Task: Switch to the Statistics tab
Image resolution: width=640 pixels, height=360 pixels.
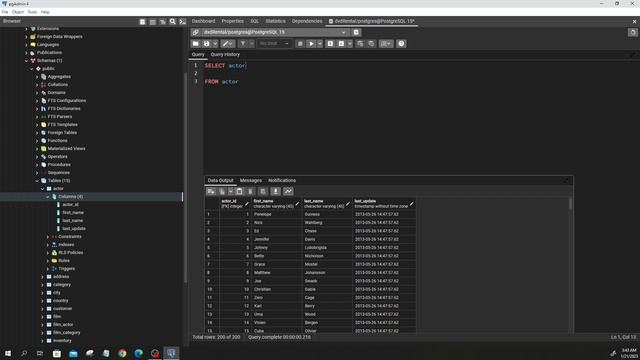Action: [276, 21]
